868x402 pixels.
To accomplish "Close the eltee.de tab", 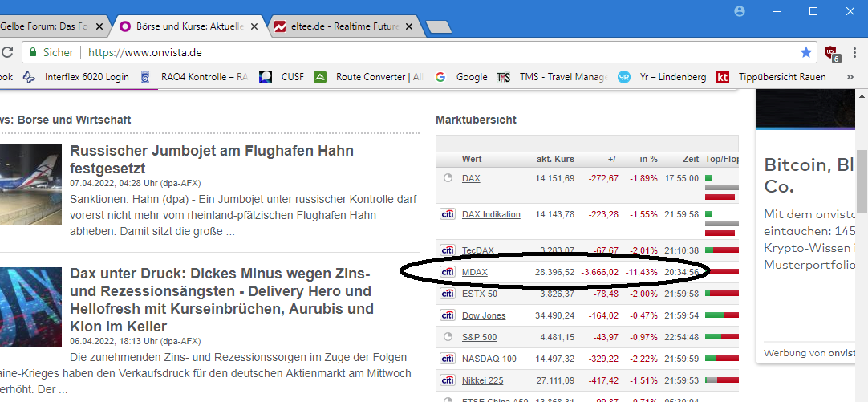I will pyautogui.click(x=409, y=26).
